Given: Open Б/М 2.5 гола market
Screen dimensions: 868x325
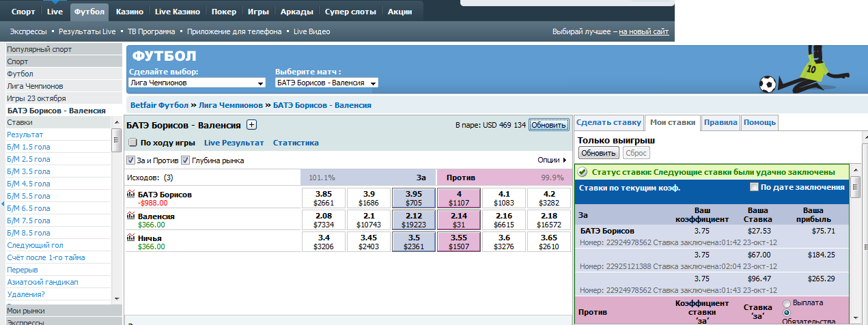Looking at the screenshot, I should [x=28, y=158].
